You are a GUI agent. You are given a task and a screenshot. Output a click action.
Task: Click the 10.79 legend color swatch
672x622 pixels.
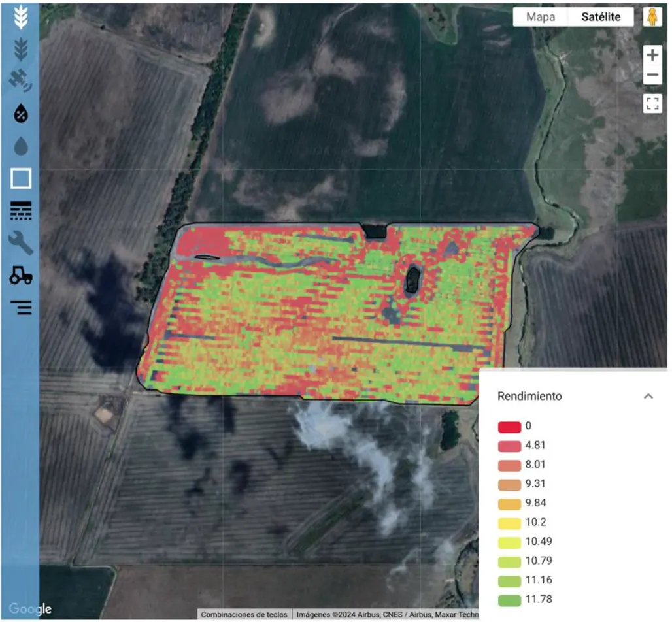pyautogui.click(x=509, y=562)
